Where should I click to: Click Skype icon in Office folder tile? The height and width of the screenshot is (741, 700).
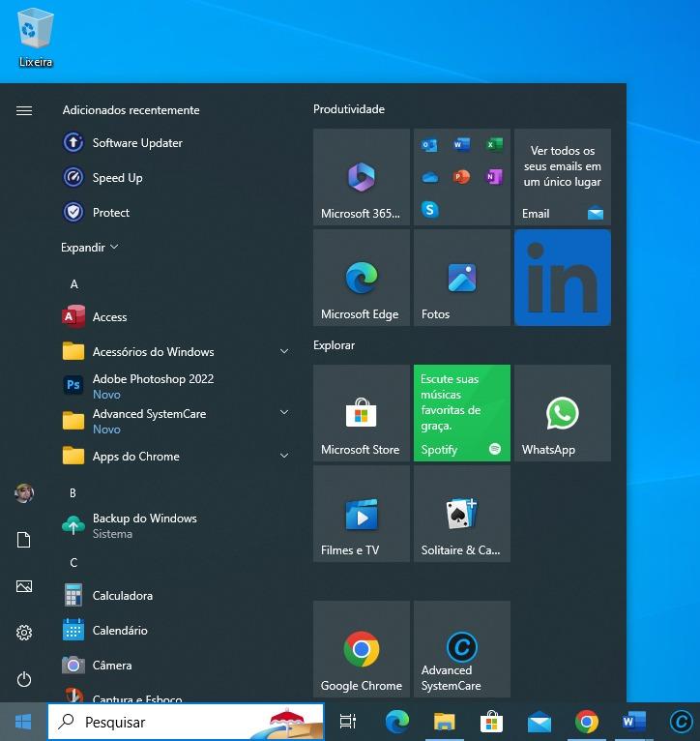point(430,209)
